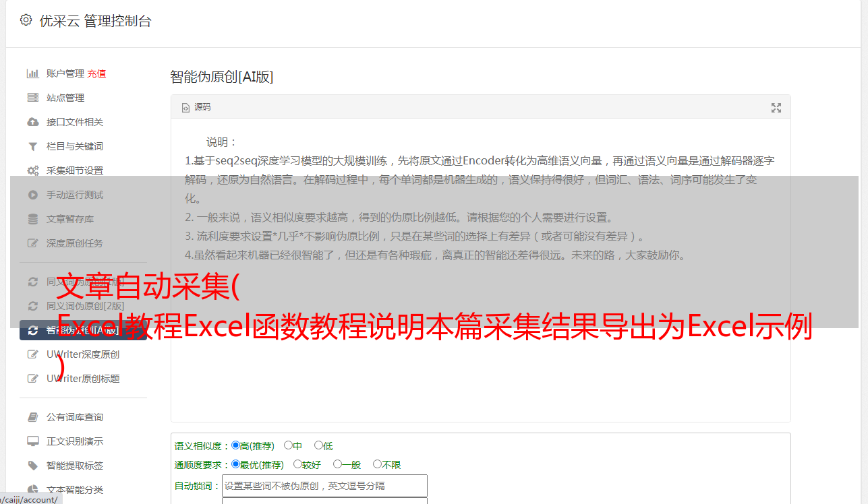Click the database icon for 文章暂存库
Viewport: 868px width, 504px height.
[x=32, y=219]
